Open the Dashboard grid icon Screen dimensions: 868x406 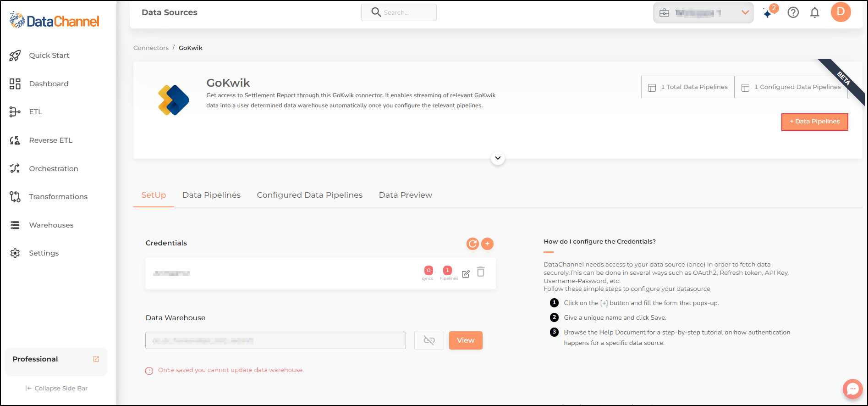[x=15, y=83]
